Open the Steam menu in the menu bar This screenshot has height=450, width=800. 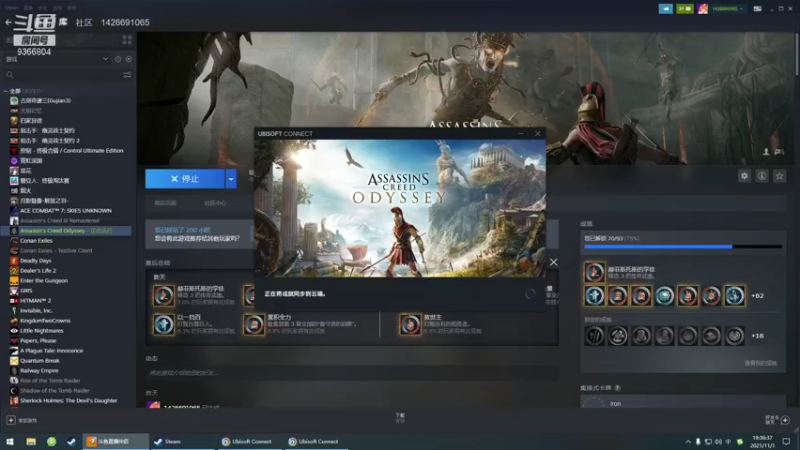pyautogui.click(x=12, y=8)
